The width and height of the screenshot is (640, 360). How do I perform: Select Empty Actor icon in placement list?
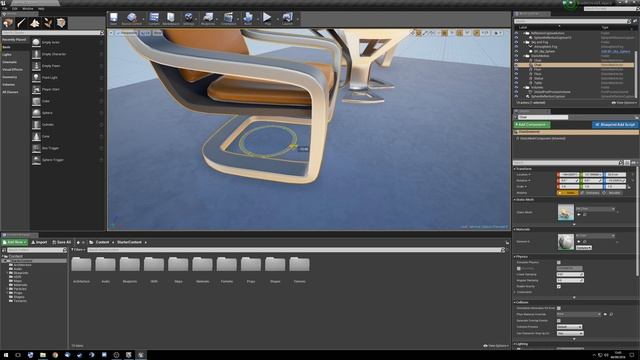(36, 42)
